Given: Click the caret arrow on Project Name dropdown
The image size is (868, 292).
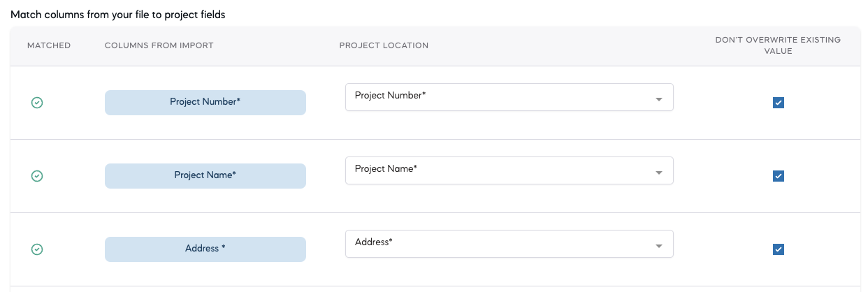Looking at the screenshot, I should (x=658, y=173).
